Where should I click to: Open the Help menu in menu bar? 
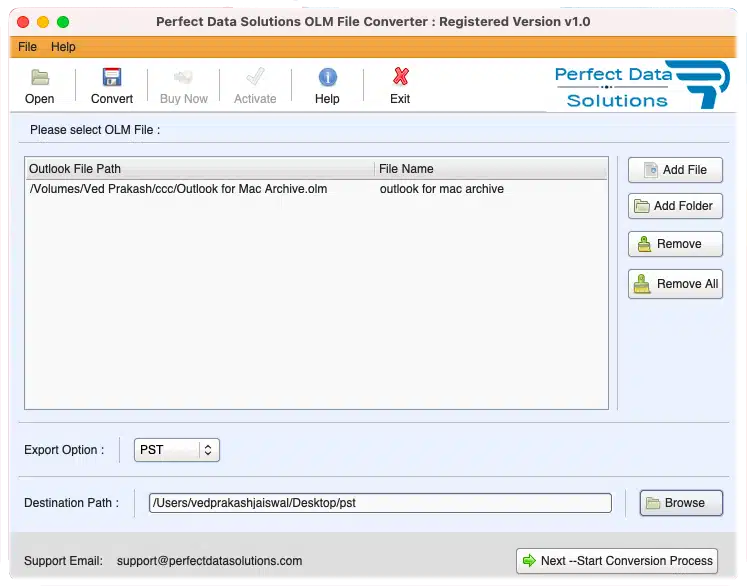(x=63, y=47)
